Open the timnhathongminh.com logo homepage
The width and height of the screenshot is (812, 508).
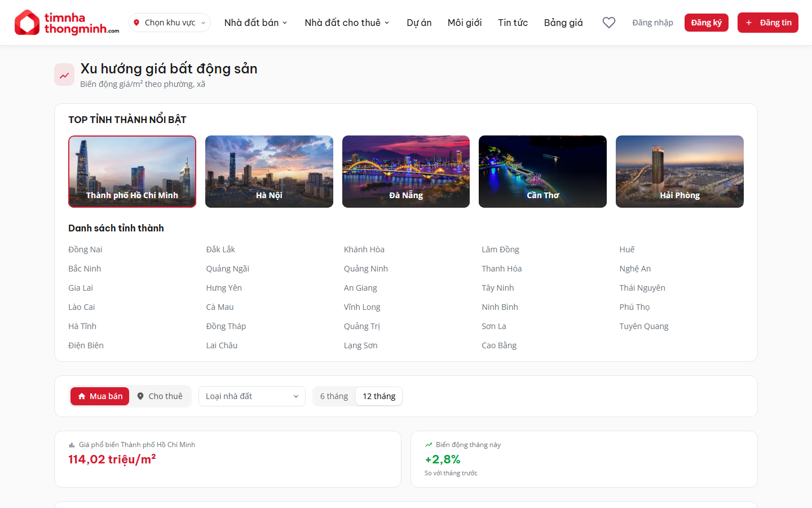67,23
